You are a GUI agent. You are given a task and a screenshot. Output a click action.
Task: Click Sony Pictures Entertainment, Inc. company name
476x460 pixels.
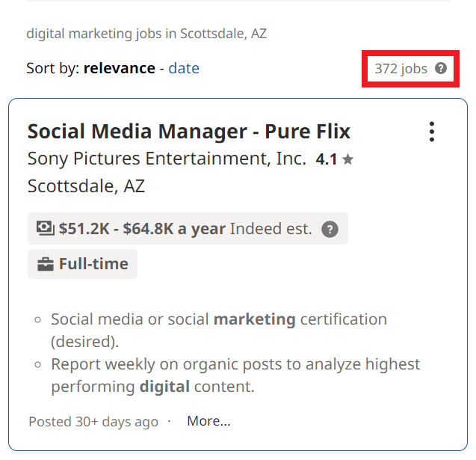pyautogui.click(x=167, y=159)
